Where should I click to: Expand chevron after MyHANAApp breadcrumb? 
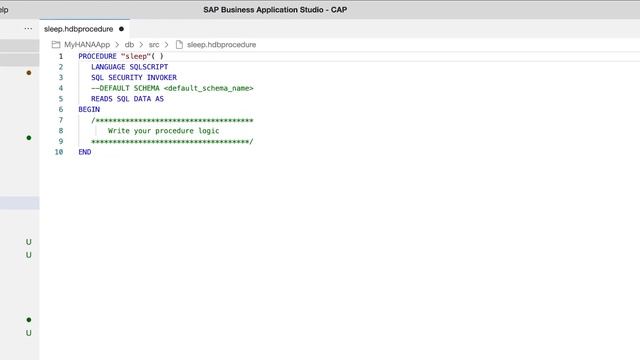click(117, 44)
